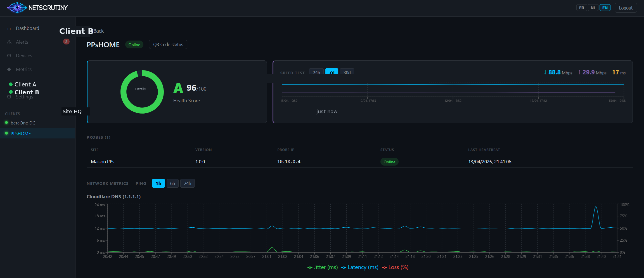644x278 pixels.
Task: Open Devices using the gear icon
Action: coord(9,55)
